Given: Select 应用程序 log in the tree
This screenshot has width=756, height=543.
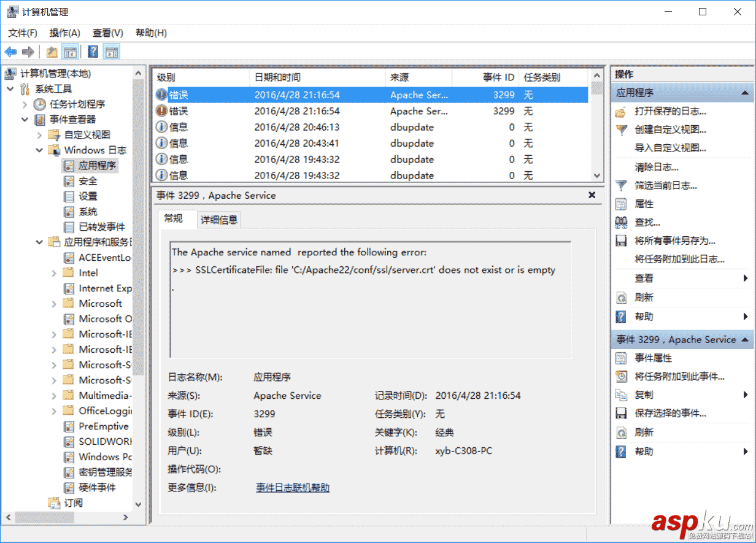Looking at the screenshot, I should 97,166.
